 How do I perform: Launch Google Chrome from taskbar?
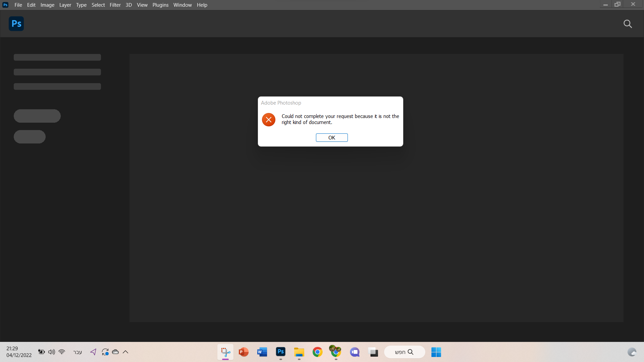[x=317, y=352]
